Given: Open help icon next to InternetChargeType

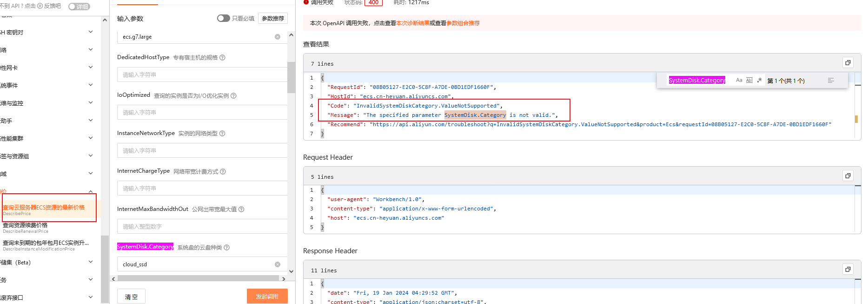Looking at the screenshot, I should [x=223, y=172].
